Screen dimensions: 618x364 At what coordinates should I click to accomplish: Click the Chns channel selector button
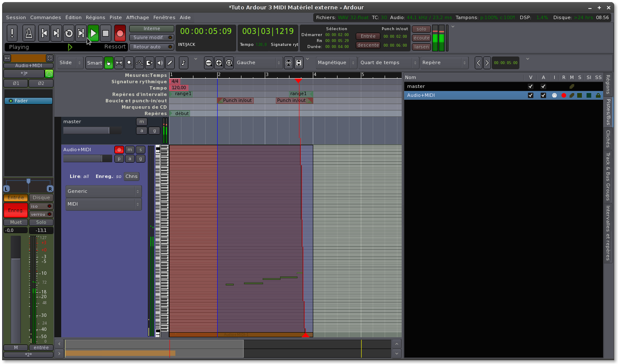click(131, 176)
